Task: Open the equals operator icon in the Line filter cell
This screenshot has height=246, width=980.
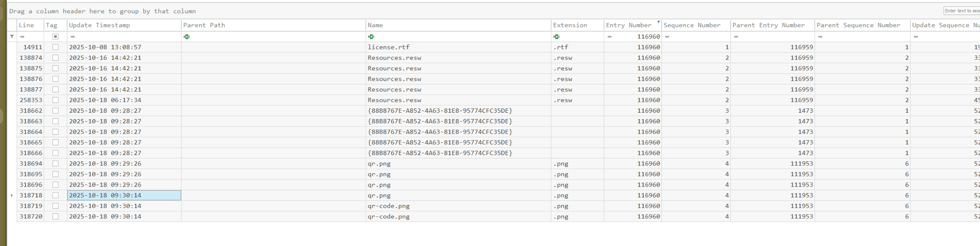Action: 22,37
